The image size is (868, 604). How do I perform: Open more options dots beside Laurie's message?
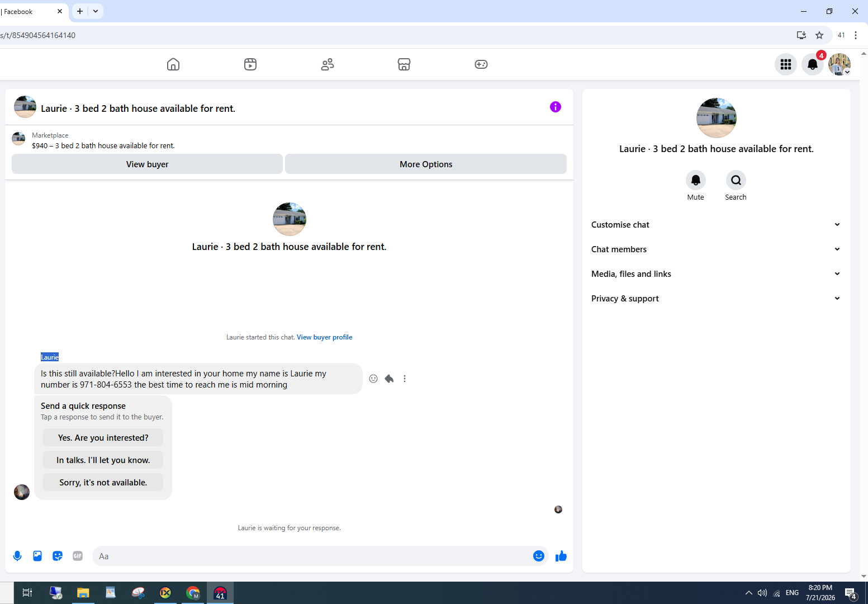pyautogui.click(x=405, y=379)
